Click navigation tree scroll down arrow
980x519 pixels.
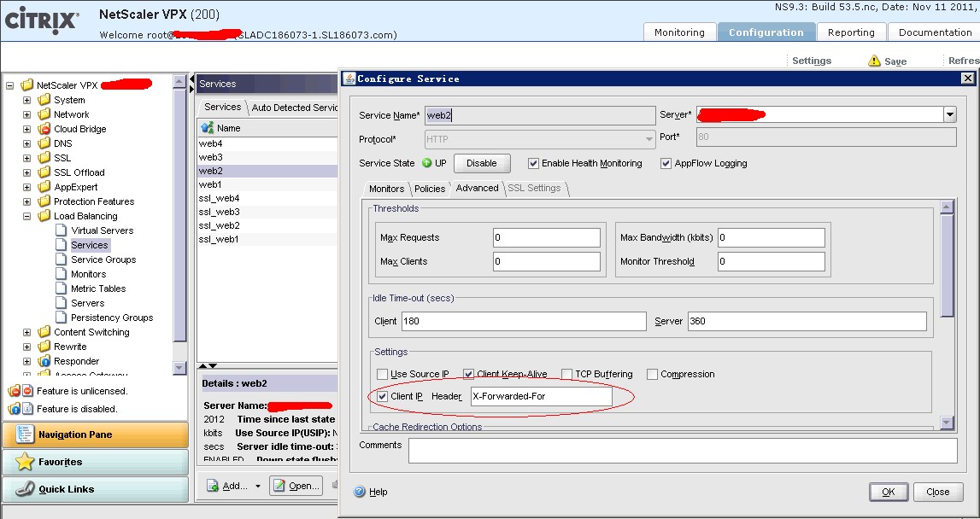pyautogui.click(x=179, y=367)
